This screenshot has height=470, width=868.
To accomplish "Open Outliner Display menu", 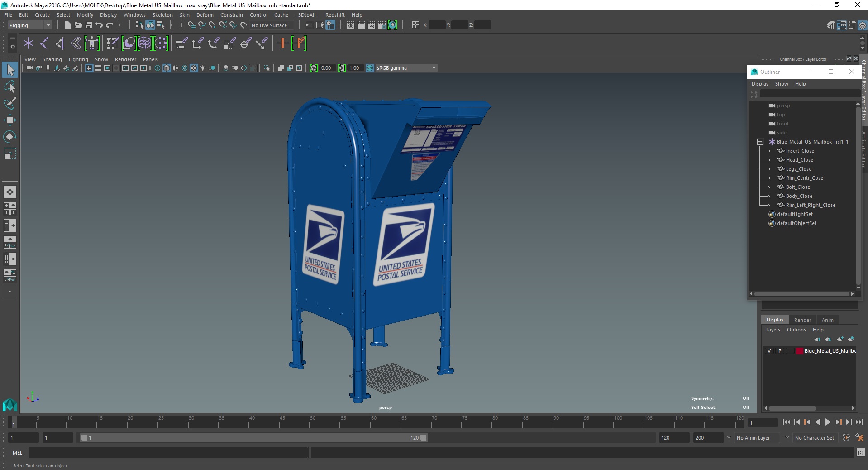I will click(x=760, y=84).
